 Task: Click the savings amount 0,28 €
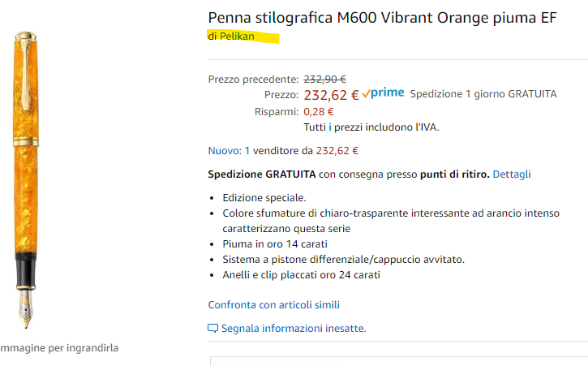[x=319, y=111]
